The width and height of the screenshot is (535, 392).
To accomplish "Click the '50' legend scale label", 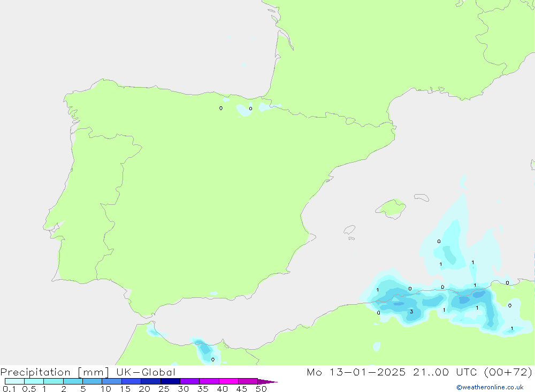I will pos(262,389).
